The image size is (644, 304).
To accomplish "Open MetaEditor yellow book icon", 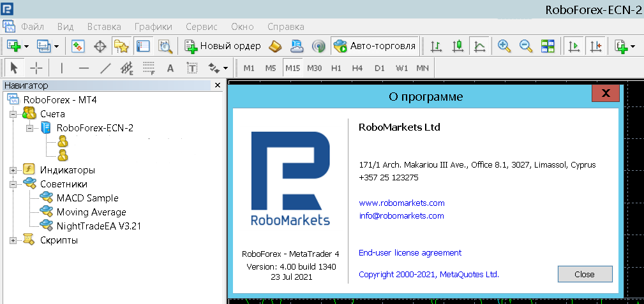I will pyautogui.click(x=274, y=46).
